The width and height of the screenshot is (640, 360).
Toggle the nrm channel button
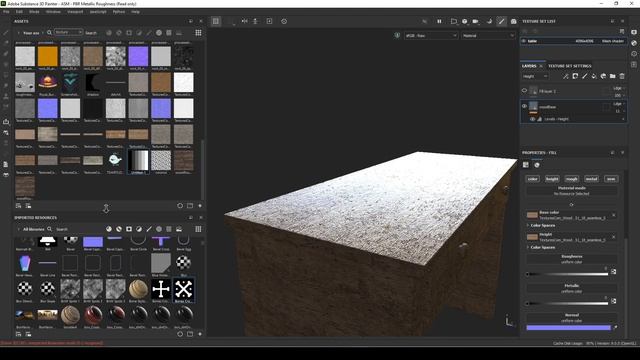pos(611,179)
